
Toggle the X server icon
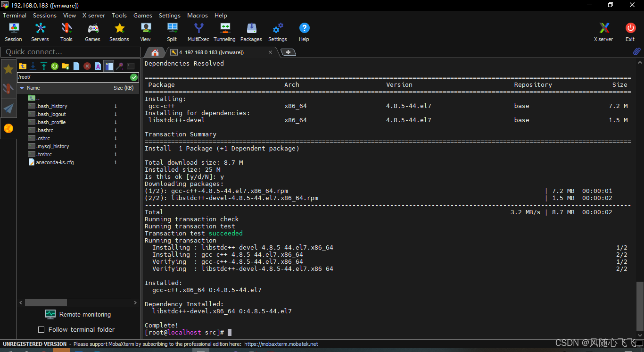(x=603, y=32)
